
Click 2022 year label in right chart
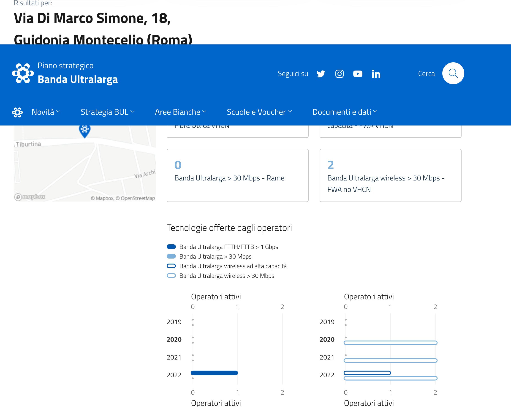point(327,375)
